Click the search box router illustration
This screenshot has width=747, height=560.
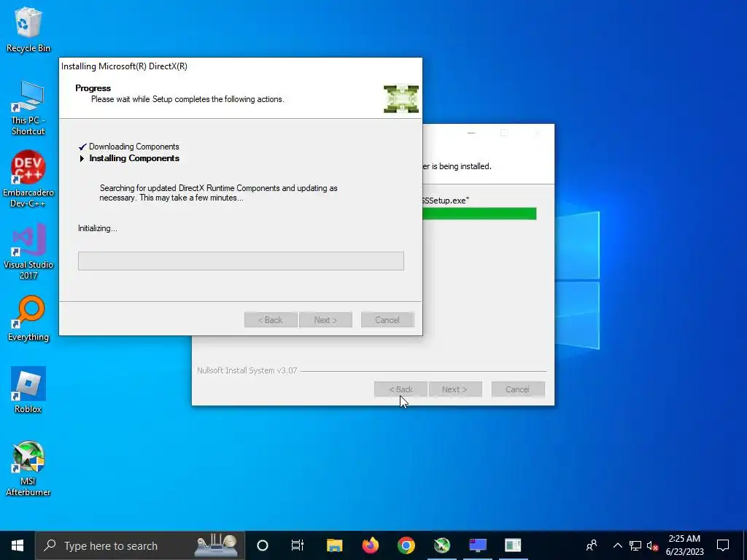(216, 545)
